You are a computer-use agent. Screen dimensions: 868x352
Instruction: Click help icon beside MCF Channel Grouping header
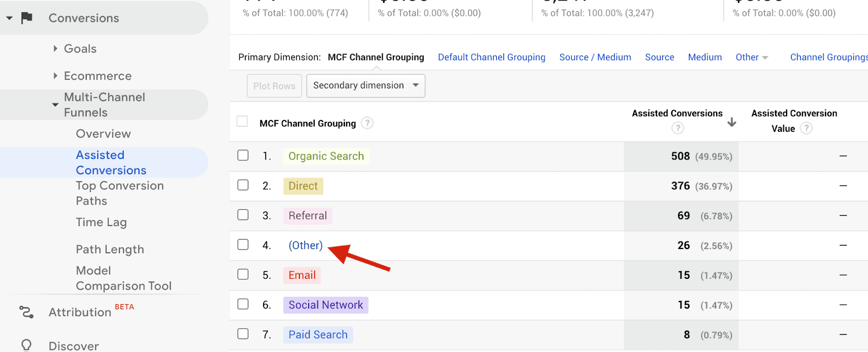[367, 123]
